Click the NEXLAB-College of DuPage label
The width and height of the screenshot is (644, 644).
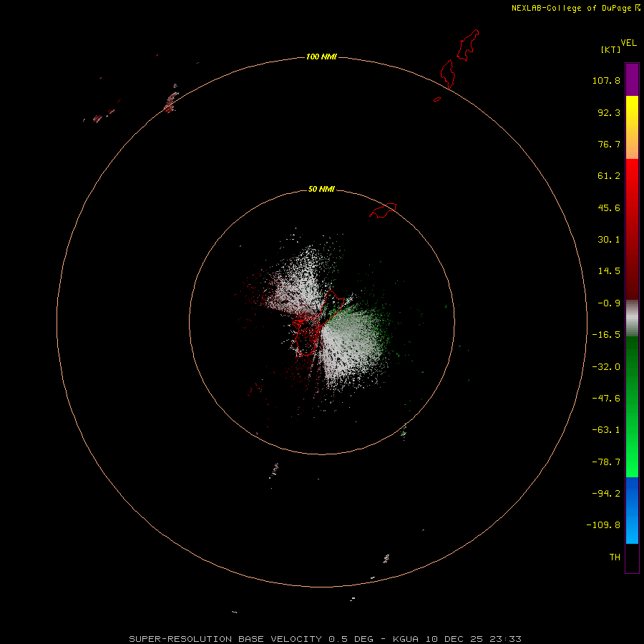(571, 8)
